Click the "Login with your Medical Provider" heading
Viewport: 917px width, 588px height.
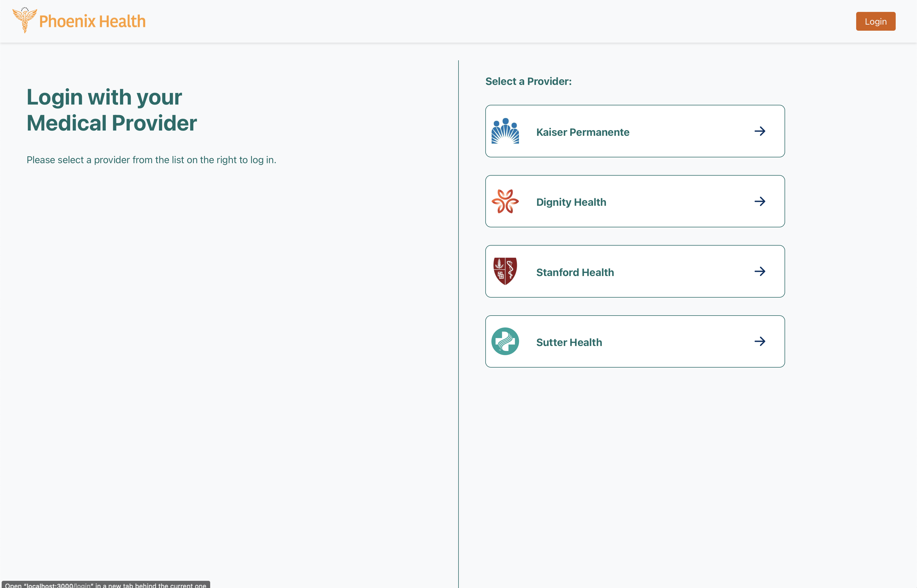[x=111, y=110]
